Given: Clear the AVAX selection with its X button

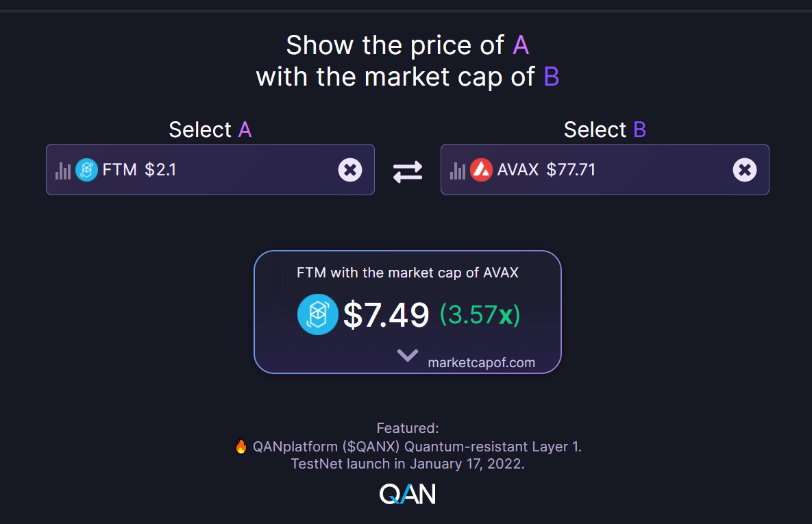Looking at the screenshot, I should pyautogui.click(x=744, y=169).
